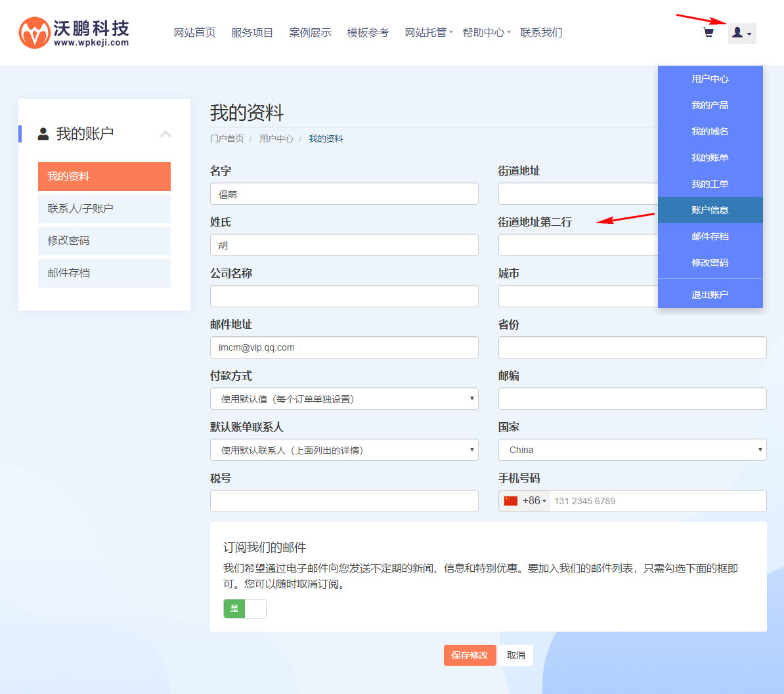The height and width of the screenshot is (694, 784).
Task: Open the 默认账单联系人 dropdown
Action: (344, 450)
